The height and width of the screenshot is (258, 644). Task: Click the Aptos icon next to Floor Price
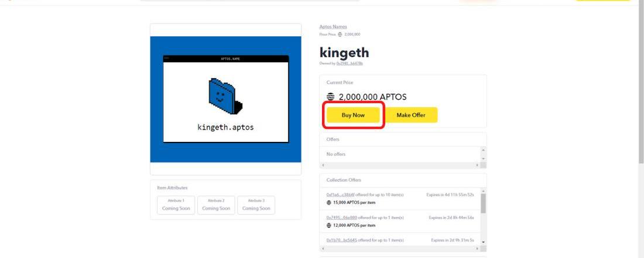[340, 35]
